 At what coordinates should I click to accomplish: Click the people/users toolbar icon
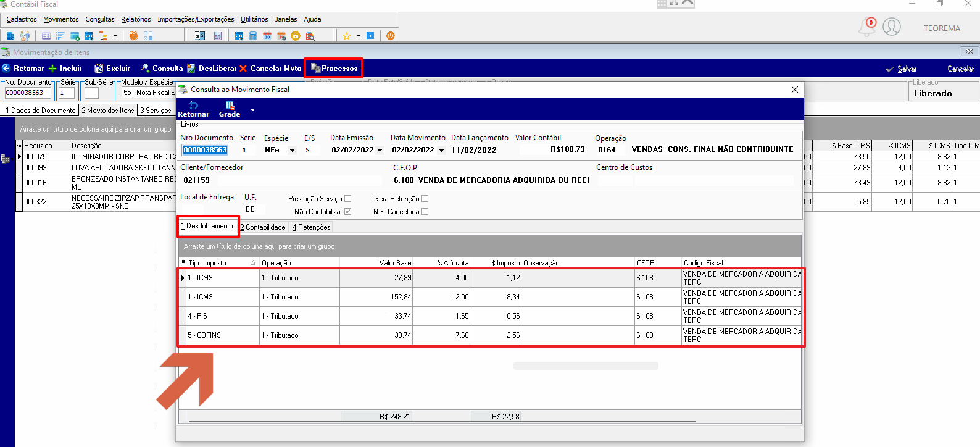25,36
